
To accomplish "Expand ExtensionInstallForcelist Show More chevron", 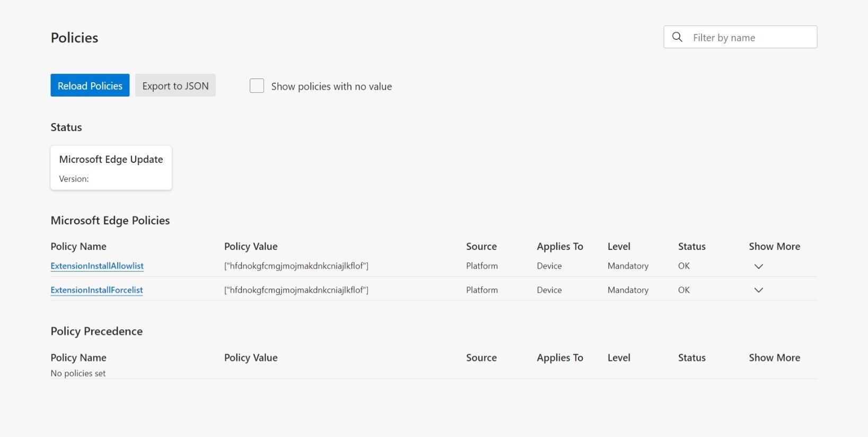I will point(759,290).
